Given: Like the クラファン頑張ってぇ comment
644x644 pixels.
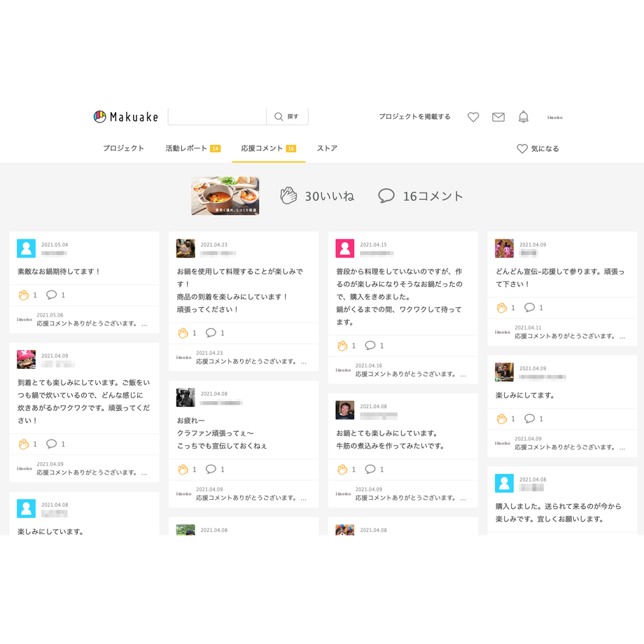Looking at the screenshot, I should pos(183,470).
